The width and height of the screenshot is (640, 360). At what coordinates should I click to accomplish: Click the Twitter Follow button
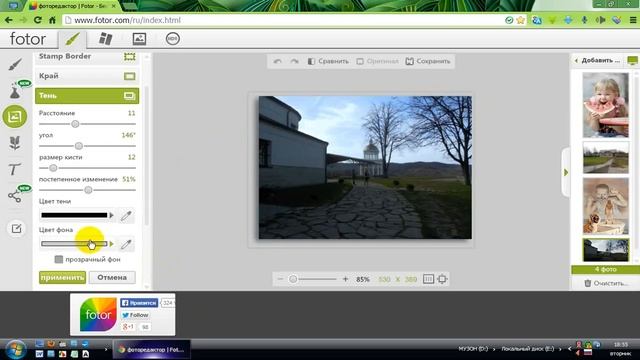pyautogui.click(x=135, y=315)
